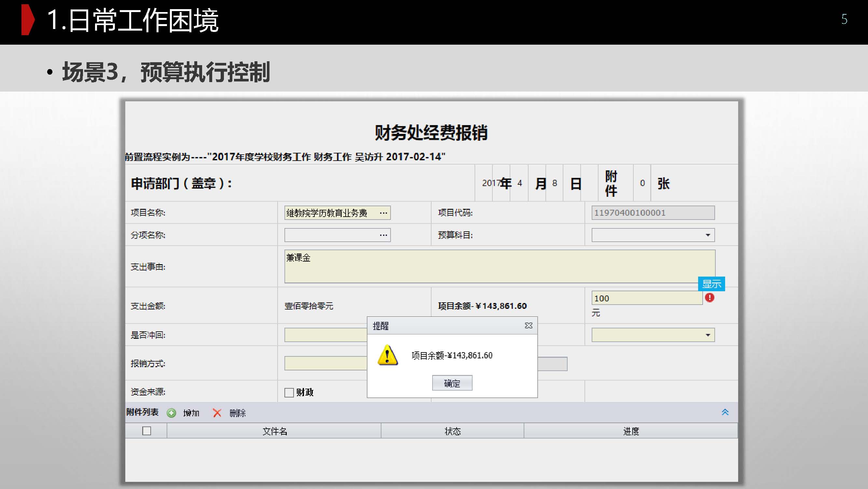Screen dimensions: 868x489
Task: Click the 确定 button in reminder dialog
Action: click(x=452, y=383)
